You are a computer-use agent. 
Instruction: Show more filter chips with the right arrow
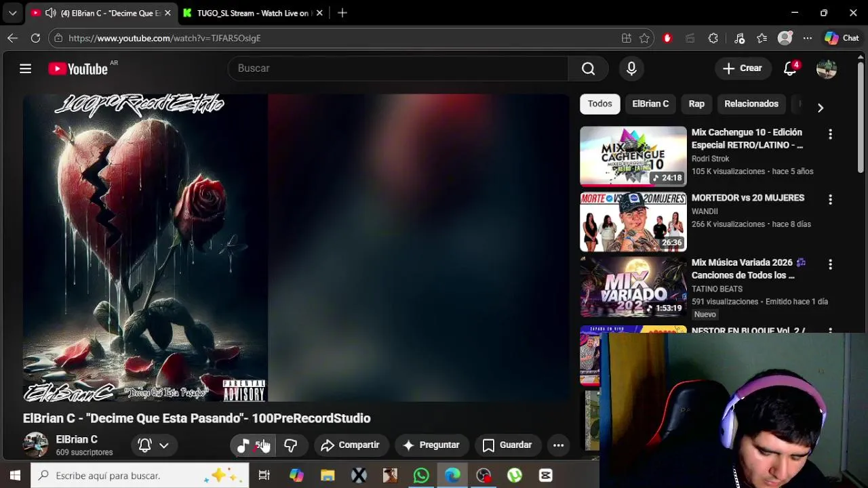click(821, 108)
